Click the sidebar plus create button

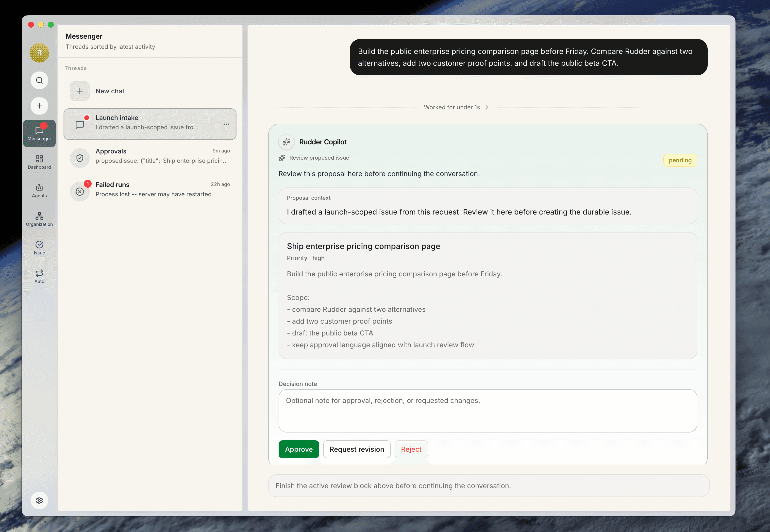click(x=39, y=106)
